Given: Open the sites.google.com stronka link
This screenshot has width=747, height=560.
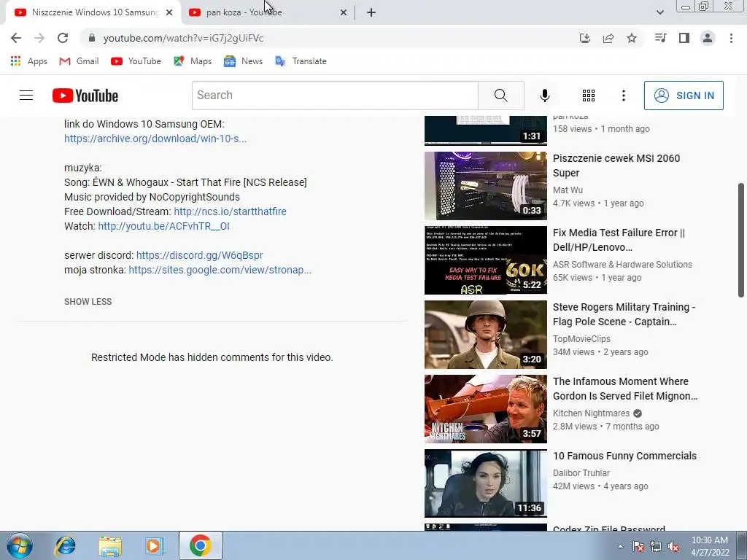Looking at the screenshot, I should [x=220, y=270].
